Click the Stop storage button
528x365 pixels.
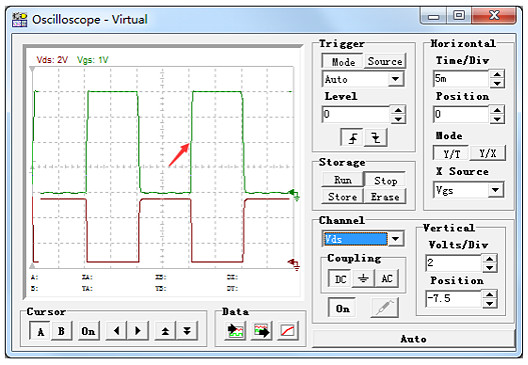[x=385, y=180]
